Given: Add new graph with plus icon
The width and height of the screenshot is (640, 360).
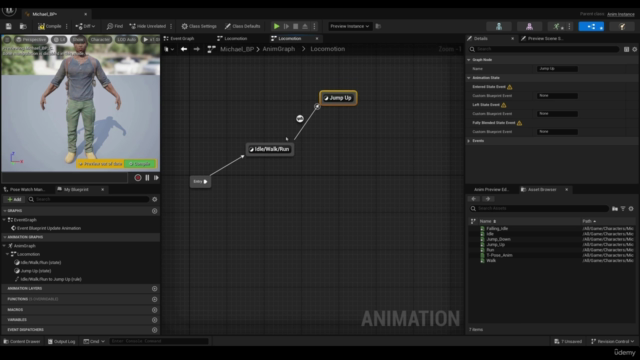Looking at the screenshot, I should pos(154,211).
